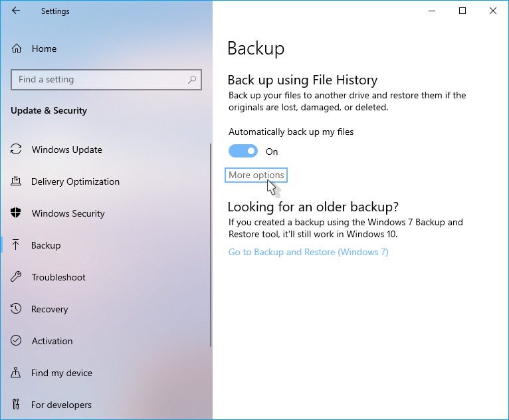Click the Troubleshoot wrench icon
Image resolution: width=509 pixels, height=420 pixels.
pos(17,277)
